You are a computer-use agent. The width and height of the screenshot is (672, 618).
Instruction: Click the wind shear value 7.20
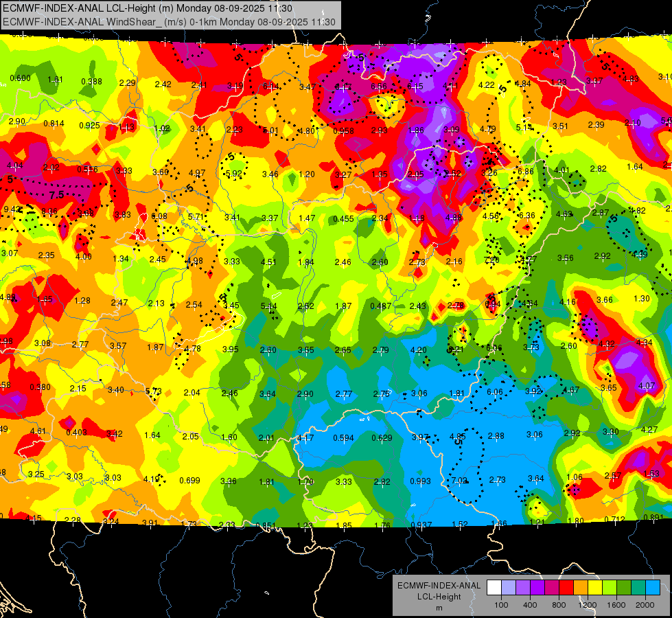491,260
